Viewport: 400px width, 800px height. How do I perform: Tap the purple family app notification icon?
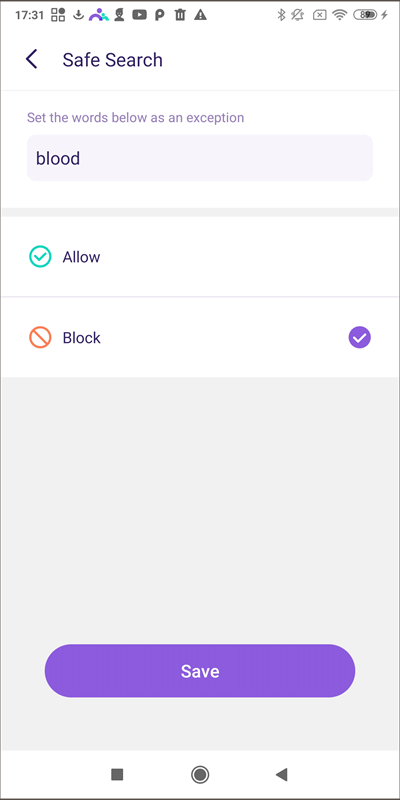pos(98,15)
